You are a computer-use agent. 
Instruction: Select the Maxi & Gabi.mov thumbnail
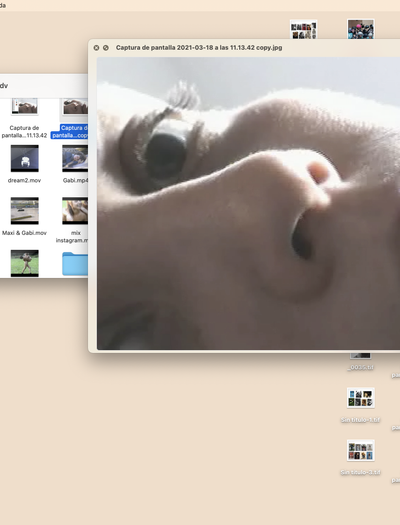(x=24, y=211)
